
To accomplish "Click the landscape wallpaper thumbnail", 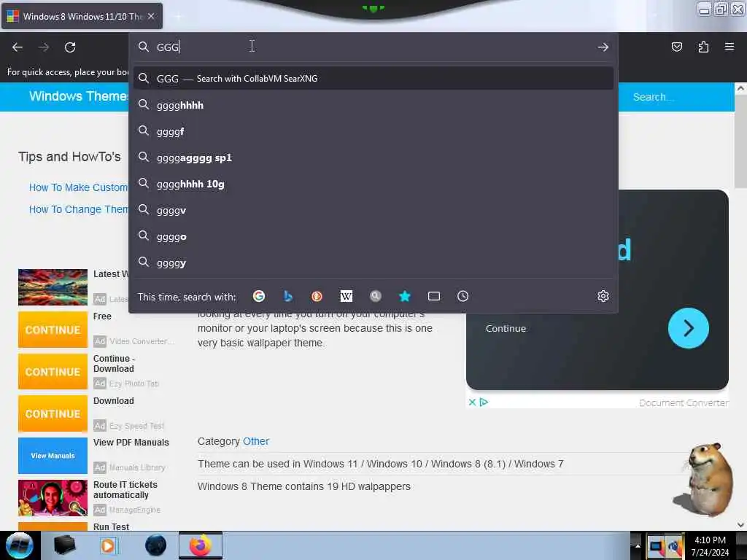I will pyautogui.click(x=53, y=287).
